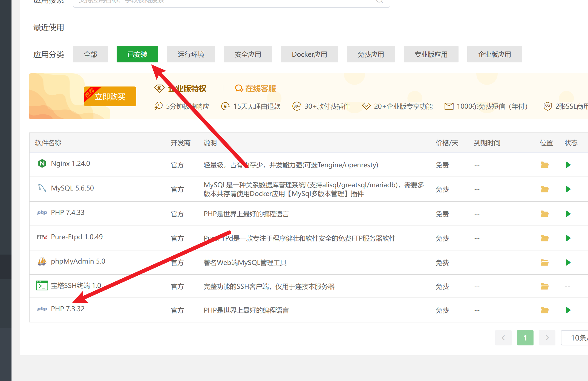Open MySQL 5.6.50 settings link

click(x=72, y=188)
